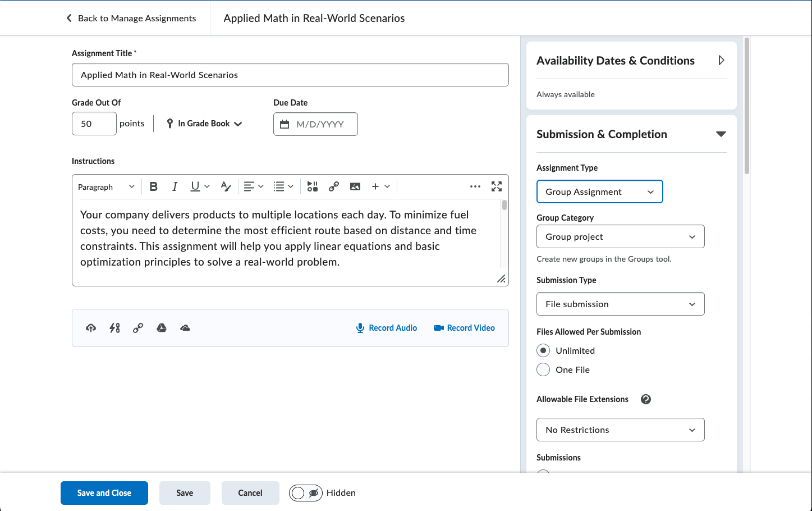Attach a file from Google Drive
Screen dimensions: 812x511
click(162, 328)
